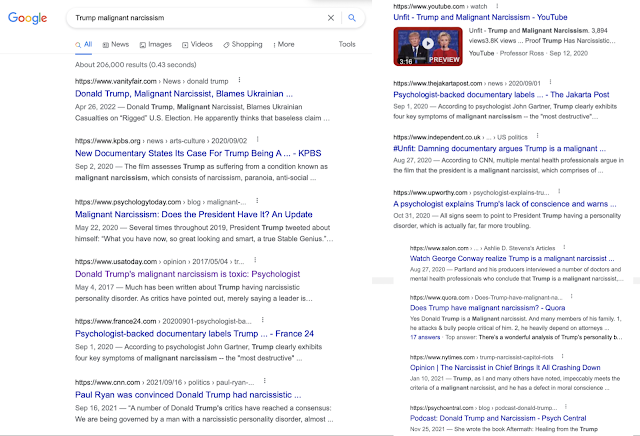640x436 pixels.
Task: Open Psychologist-backed documentary France 24 link
Action: click(x=194, y=334)
